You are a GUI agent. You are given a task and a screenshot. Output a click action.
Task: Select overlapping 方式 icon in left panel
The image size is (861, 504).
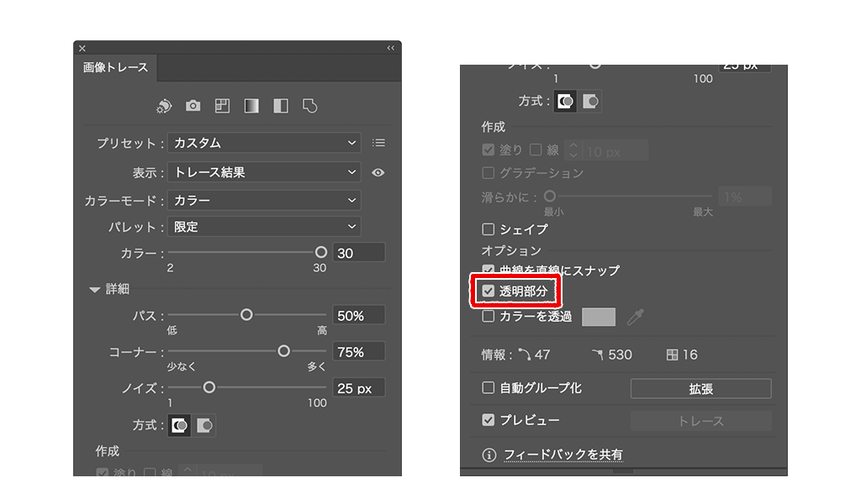[205, 426]
